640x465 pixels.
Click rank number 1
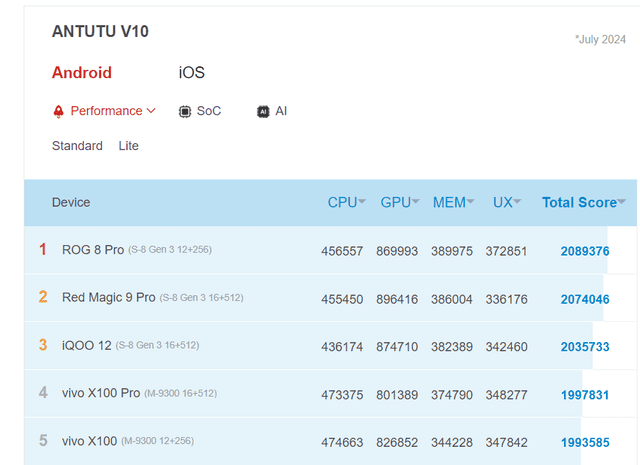[x=43, y=249]
